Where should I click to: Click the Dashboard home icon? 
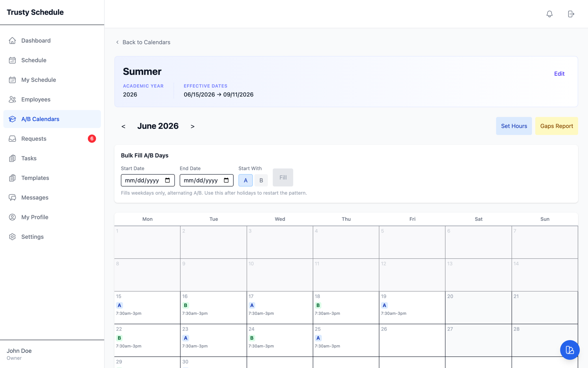pos(12,40)
